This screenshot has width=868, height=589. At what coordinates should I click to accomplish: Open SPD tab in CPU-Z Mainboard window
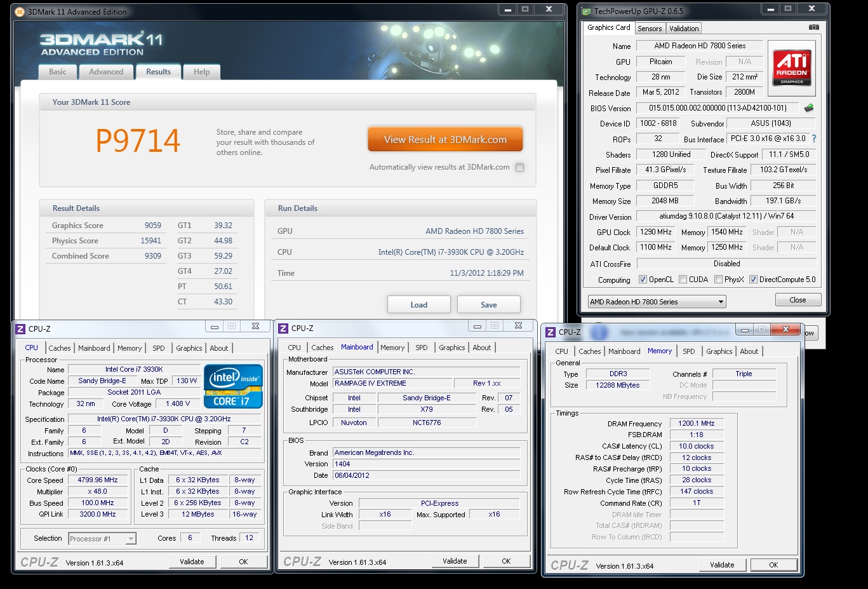(x=422, y=348)
